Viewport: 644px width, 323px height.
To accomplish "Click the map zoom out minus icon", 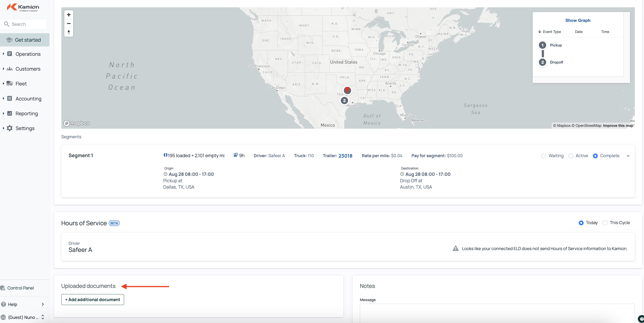I will (69, 23).
